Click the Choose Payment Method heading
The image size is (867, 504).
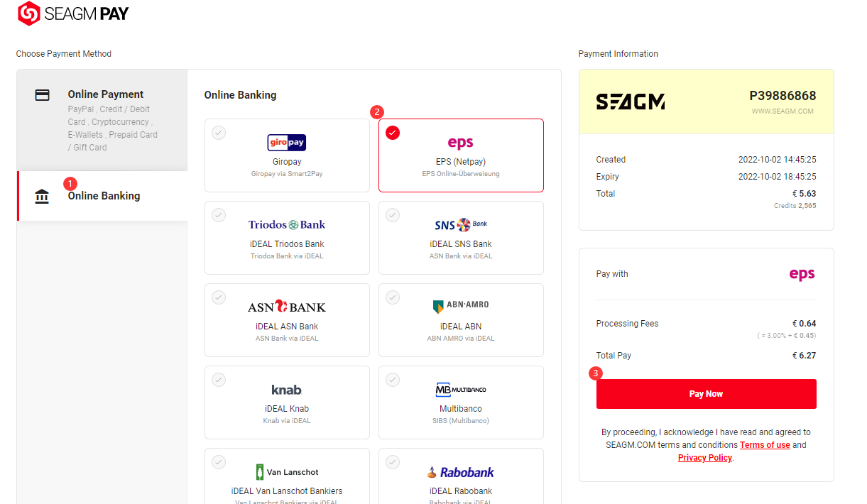64,54
